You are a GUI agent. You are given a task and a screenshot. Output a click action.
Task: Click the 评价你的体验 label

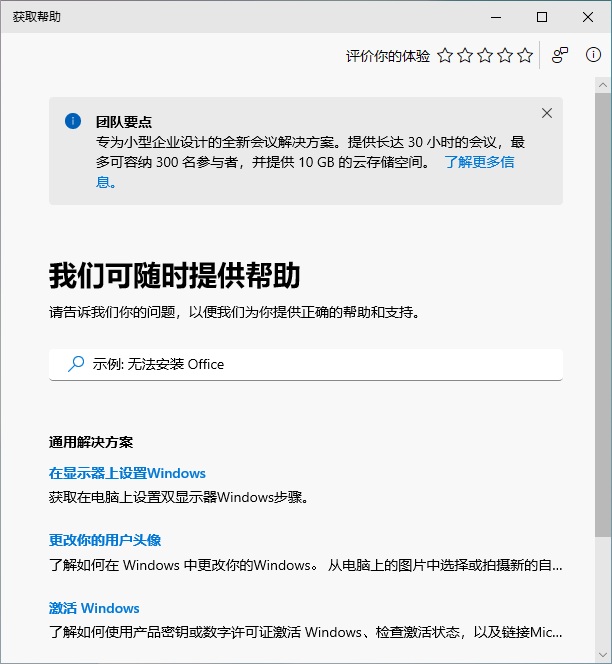(x=388, y=56)
